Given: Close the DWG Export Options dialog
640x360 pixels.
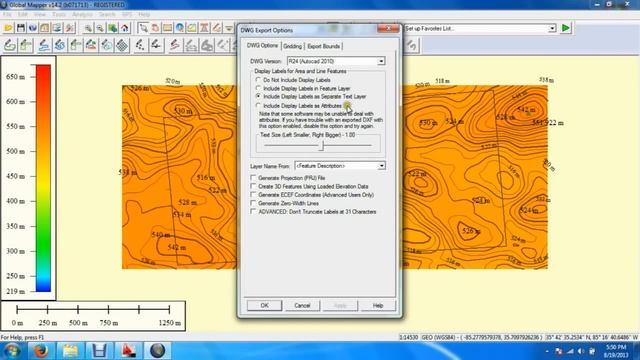Looking at the screenshot, I should coord(388,29).
